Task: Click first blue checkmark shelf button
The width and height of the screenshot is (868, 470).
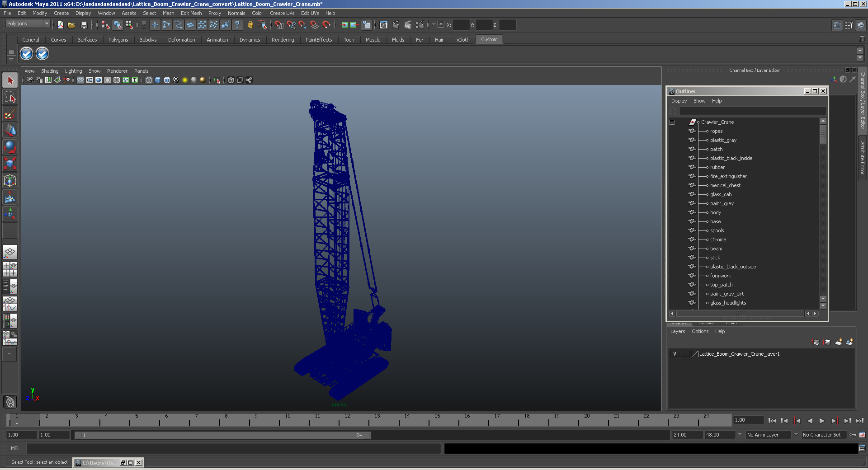Action: pos(26,54)
